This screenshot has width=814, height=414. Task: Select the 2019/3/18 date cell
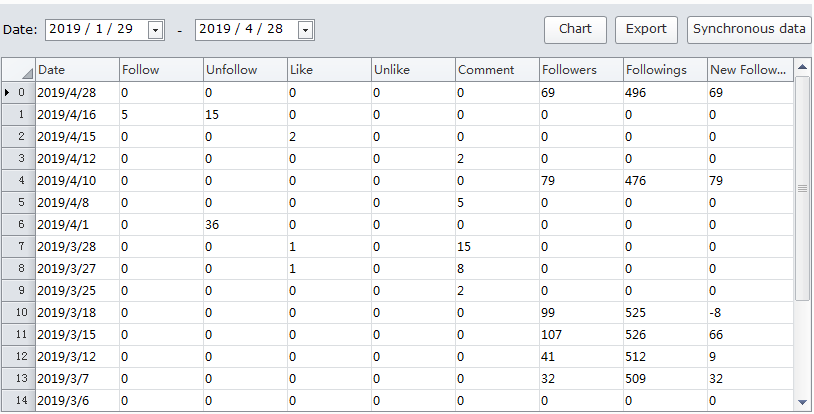pos(77,312)
